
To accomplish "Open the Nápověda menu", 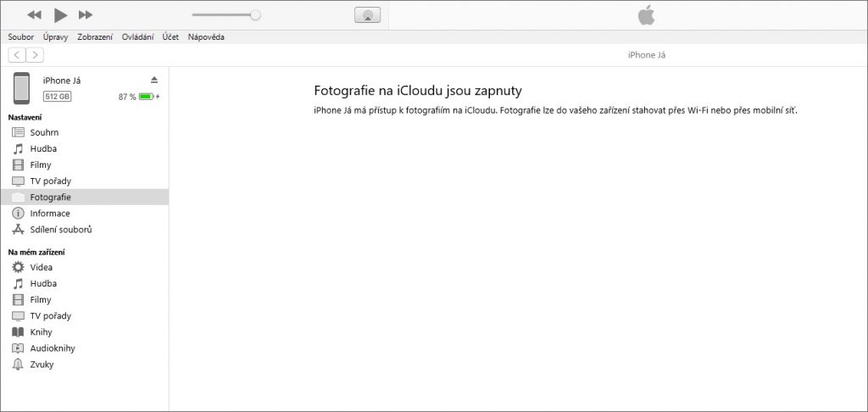I will pos(206,37).
